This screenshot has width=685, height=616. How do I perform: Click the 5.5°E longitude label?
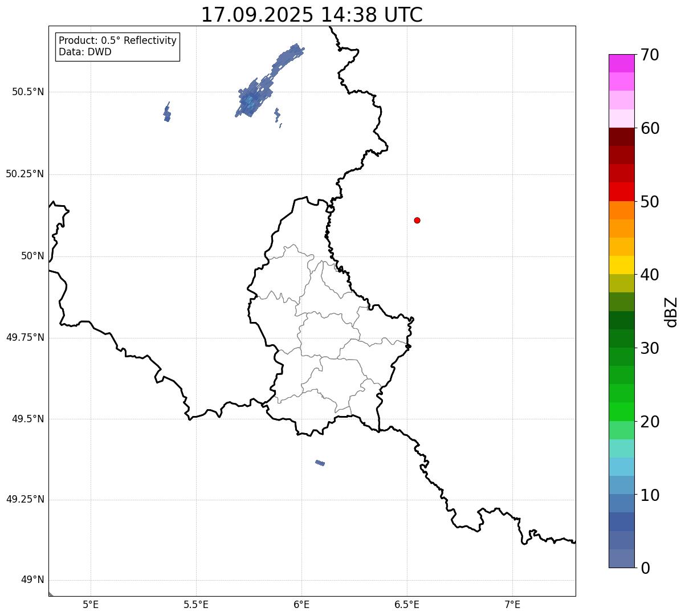click(196, 605)
